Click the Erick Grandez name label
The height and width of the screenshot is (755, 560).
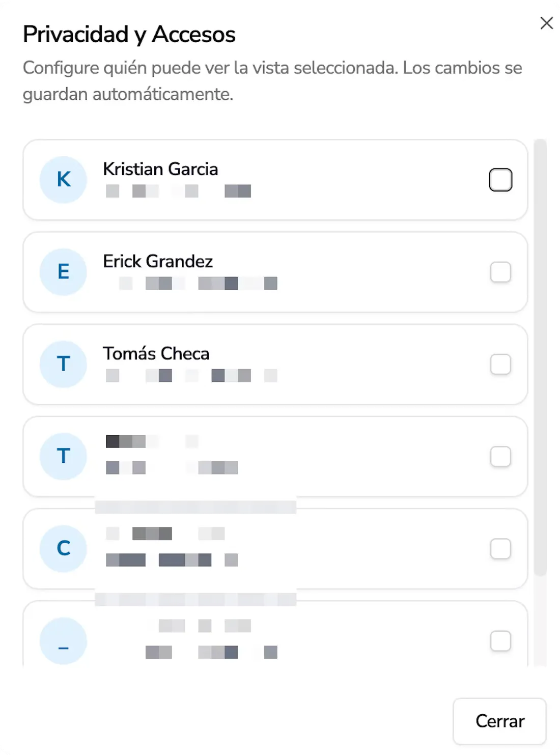[x=158, y=261]
